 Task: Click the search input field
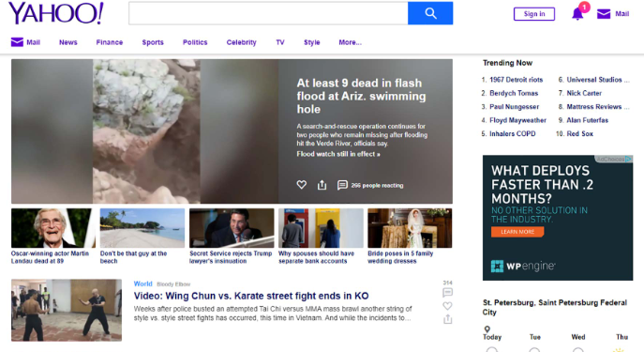click(268, 13)
